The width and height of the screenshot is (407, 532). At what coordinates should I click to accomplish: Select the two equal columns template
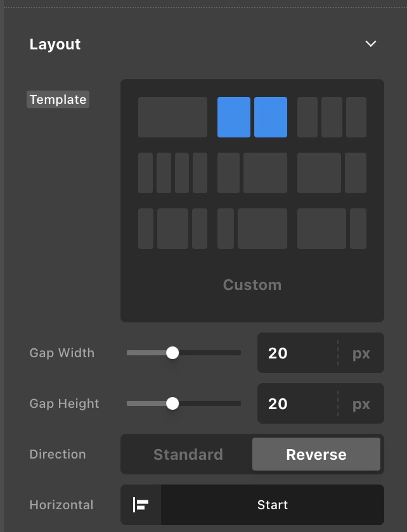[x=252, y=117]
